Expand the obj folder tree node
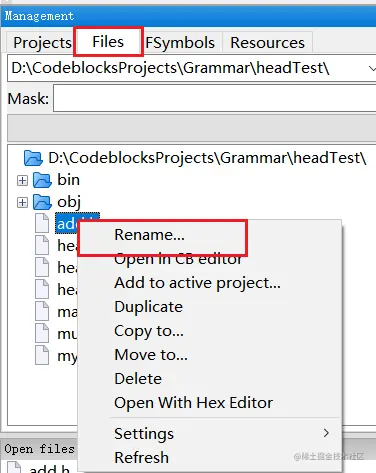The width and height of the screenshot is (376, 473). point(22,202)
